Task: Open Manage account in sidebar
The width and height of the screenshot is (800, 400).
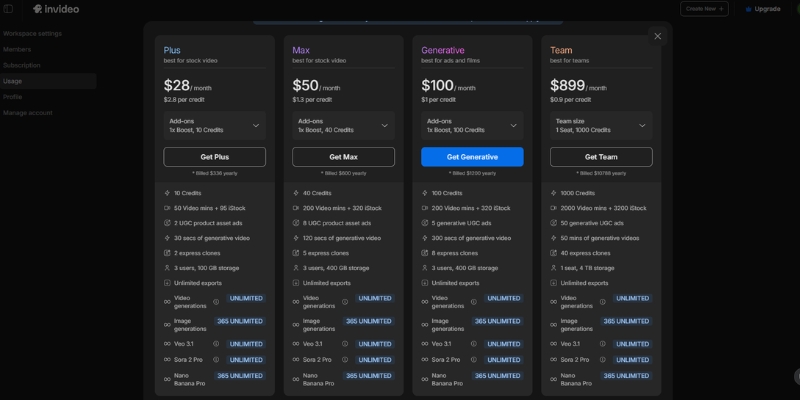Action: (28, 113)
